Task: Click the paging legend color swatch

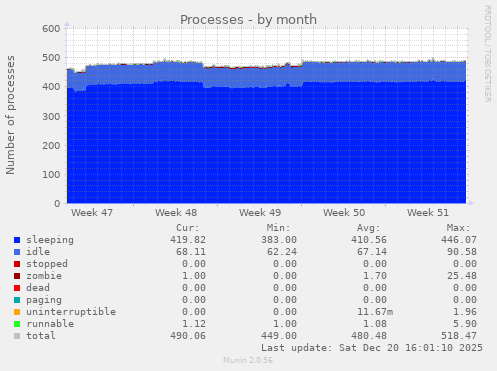Action: tap(17, 300)
